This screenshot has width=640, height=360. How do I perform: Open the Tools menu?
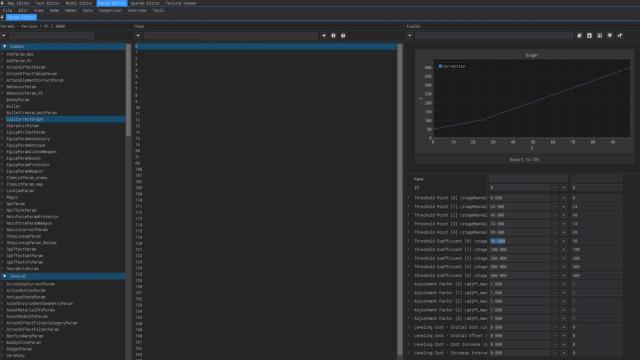point(158,11)
